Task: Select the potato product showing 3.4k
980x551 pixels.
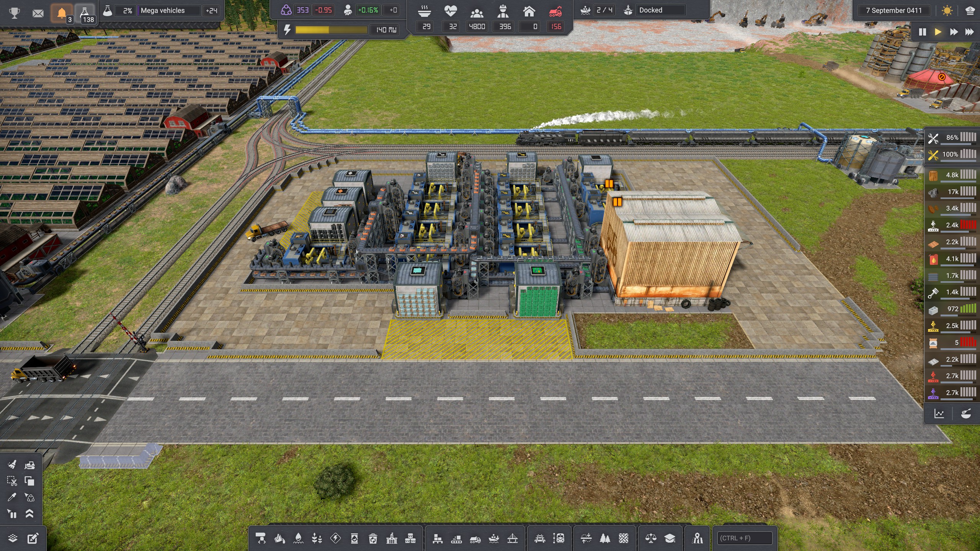Action: [952, 209]
